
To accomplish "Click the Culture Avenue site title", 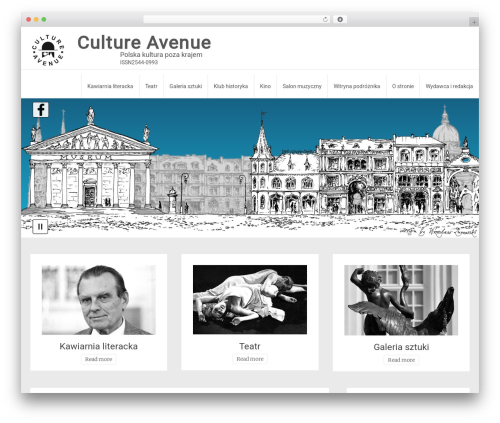I will pos(144,42).
